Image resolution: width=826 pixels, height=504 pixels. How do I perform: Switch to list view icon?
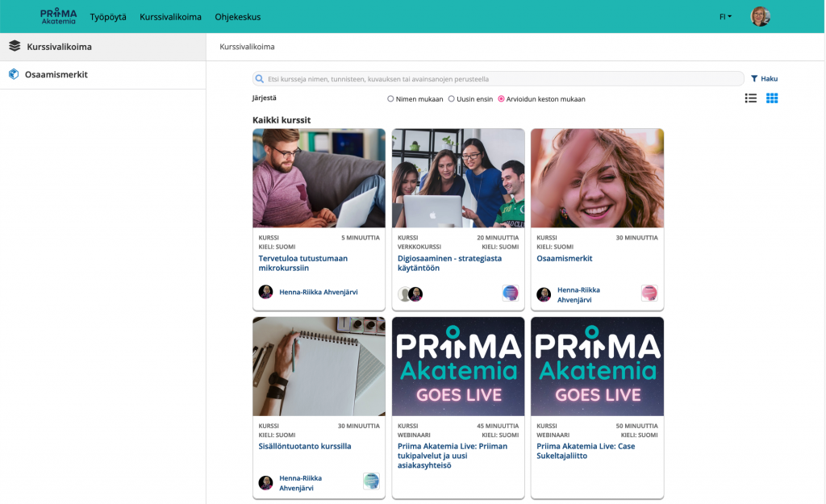point(751,98)
